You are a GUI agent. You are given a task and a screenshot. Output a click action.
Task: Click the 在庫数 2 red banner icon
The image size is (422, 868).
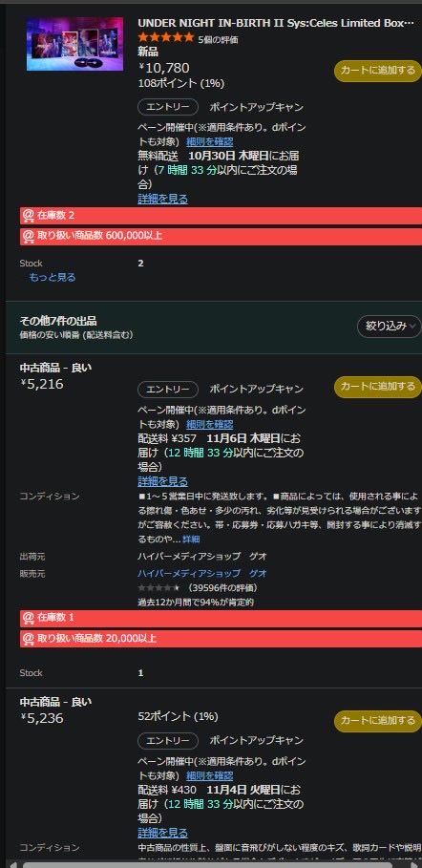tap(28, 216)
